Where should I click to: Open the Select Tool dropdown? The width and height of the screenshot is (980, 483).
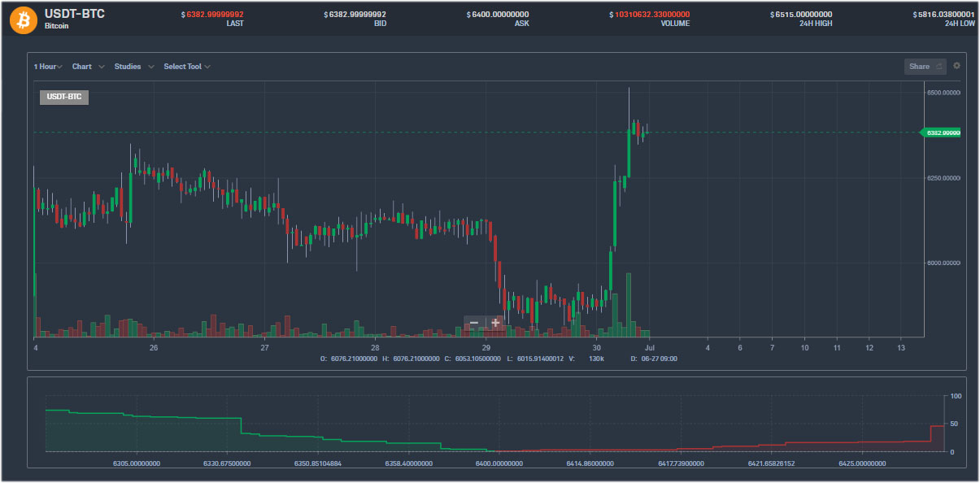point(187,67)
